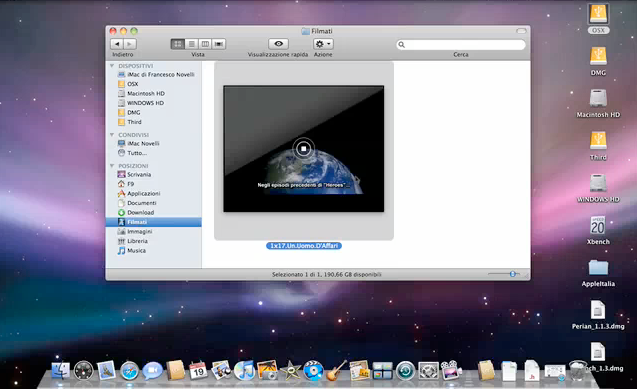
Task: Switch to Cover Flow view
Action: tap(219, 44)
